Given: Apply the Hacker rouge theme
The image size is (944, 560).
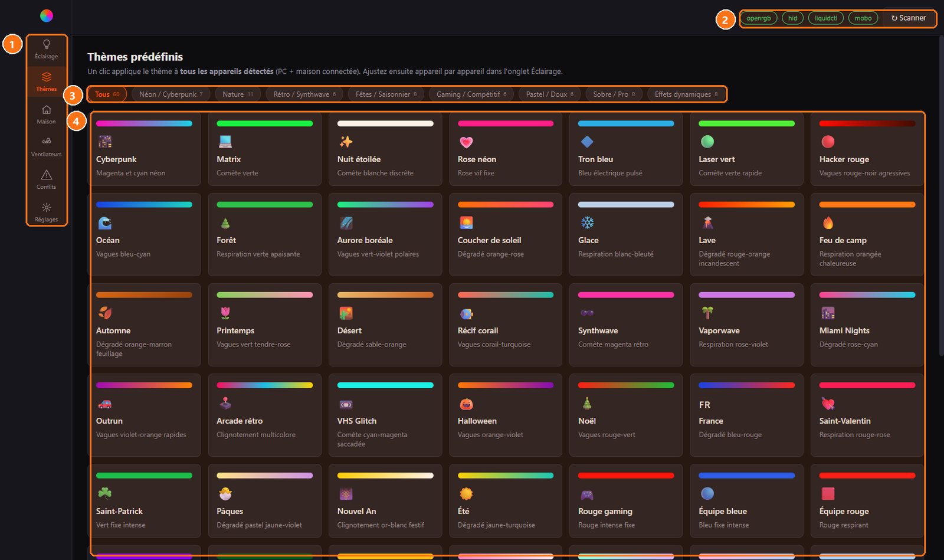Looking at the screenshot, I should coord(867,149).
